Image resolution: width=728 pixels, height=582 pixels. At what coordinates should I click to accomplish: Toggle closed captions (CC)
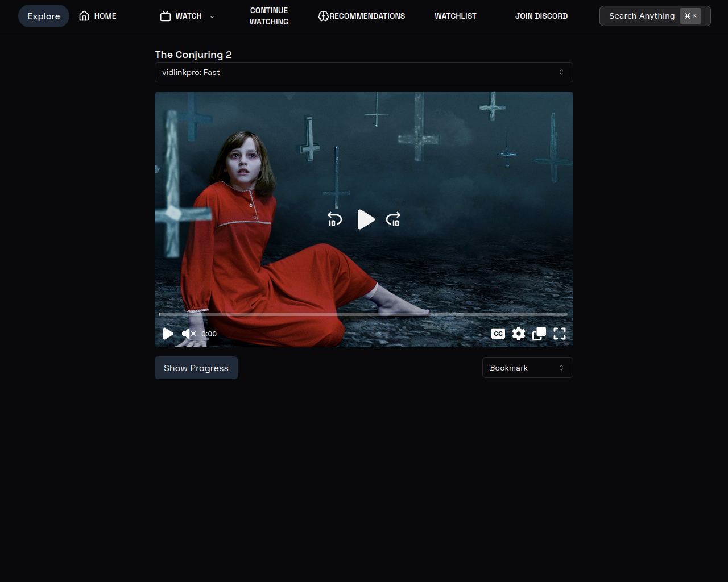pos(498,334)
